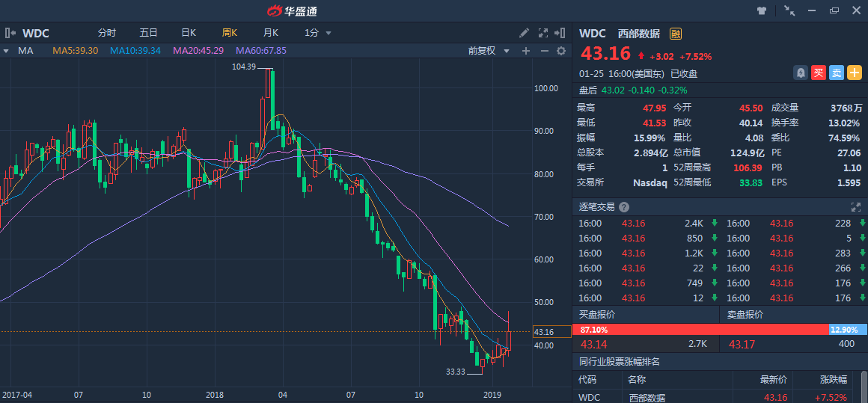Viewport: 868px width, 403px height.
Task: Collapse the left panel with arrow icon
Action: click(x=10, y=33)
